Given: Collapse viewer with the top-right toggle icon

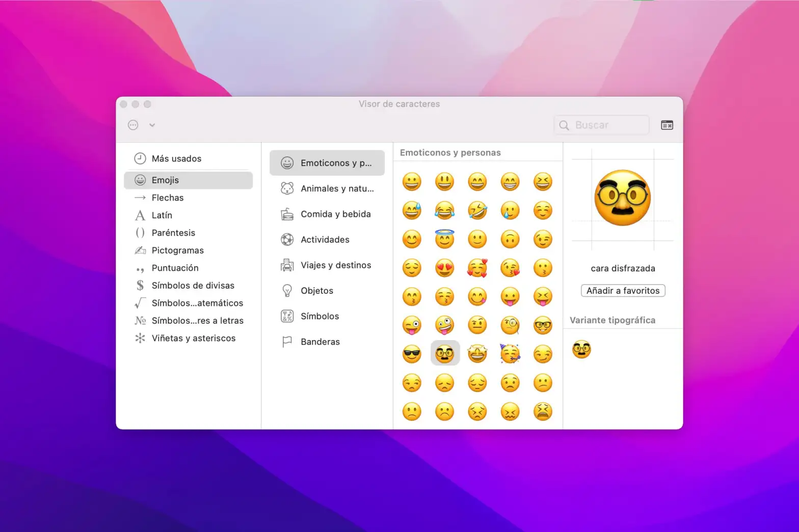Looking at the screenshot, I should (x=667, y=125).
